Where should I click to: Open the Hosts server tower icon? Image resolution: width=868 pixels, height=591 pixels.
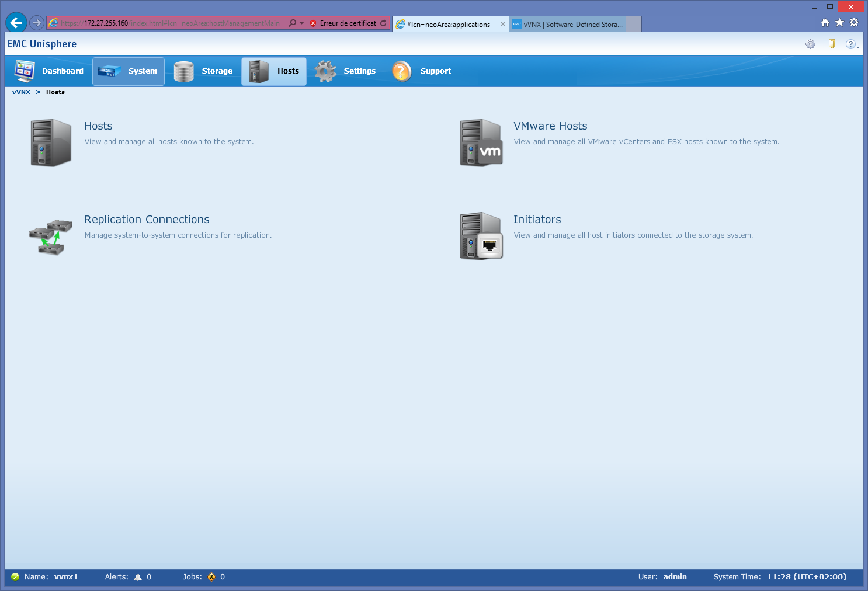51,142
